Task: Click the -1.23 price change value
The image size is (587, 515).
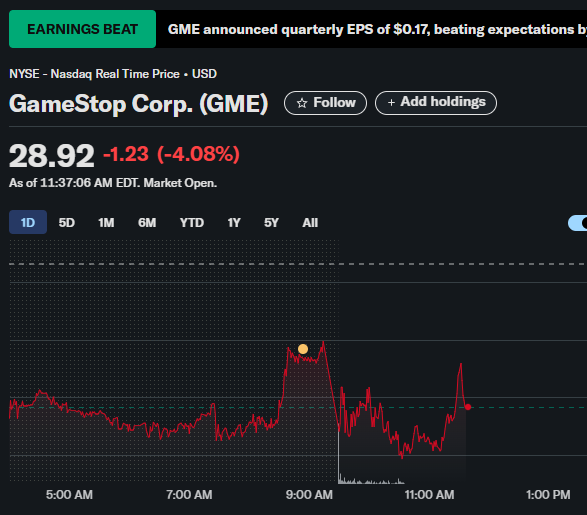Action: (126, 154)
